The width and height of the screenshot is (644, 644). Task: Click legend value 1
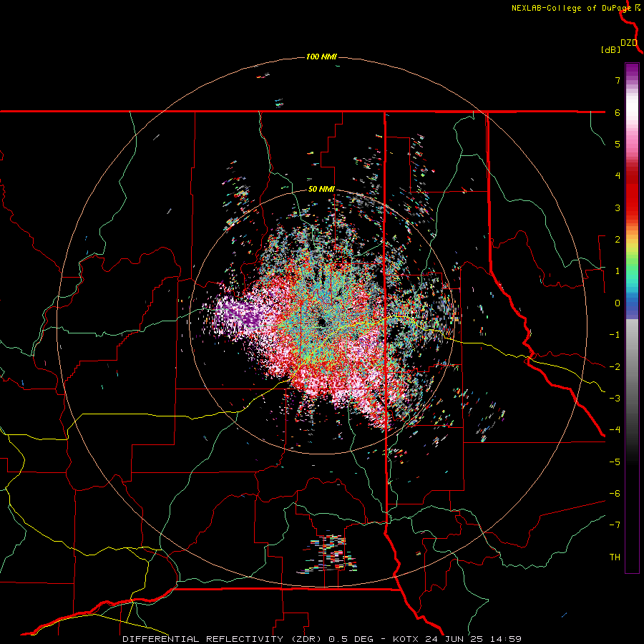[618, 271]
